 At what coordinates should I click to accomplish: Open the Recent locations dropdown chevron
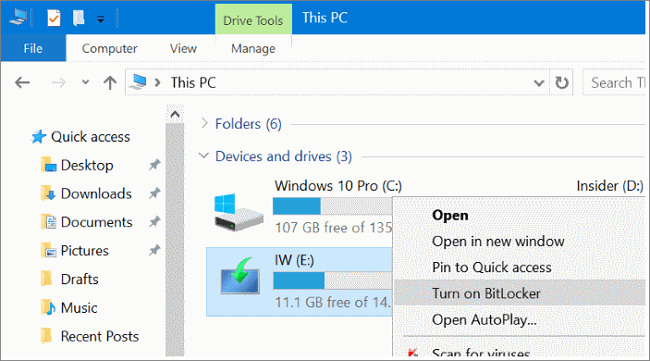(85, 82)
